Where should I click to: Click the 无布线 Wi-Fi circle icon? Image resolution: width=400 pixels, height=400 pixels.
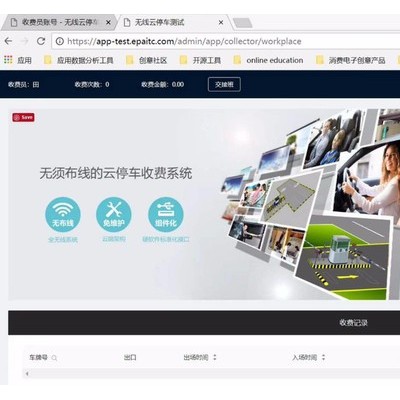point(63,215)
